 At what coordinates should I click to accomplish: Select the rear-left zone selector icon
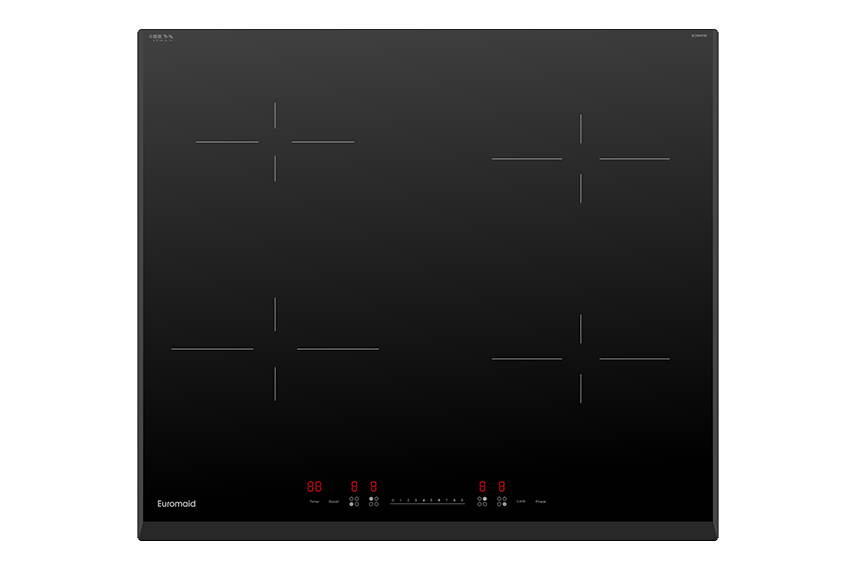click(x=373, y=501)
